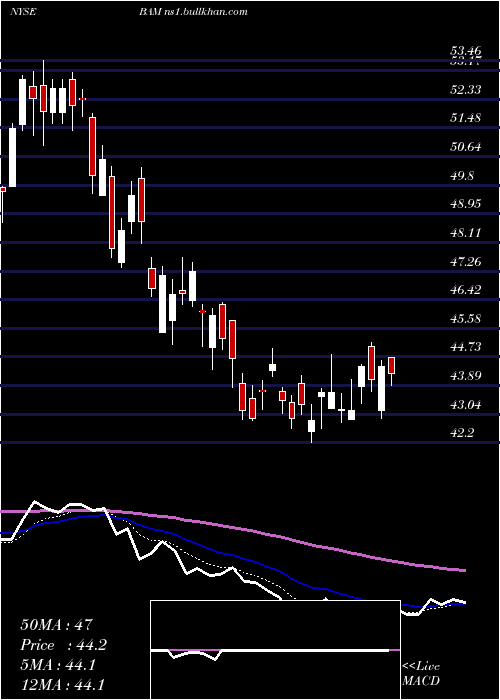Select the 49.8 price axis label

click(x=462, y=175)
